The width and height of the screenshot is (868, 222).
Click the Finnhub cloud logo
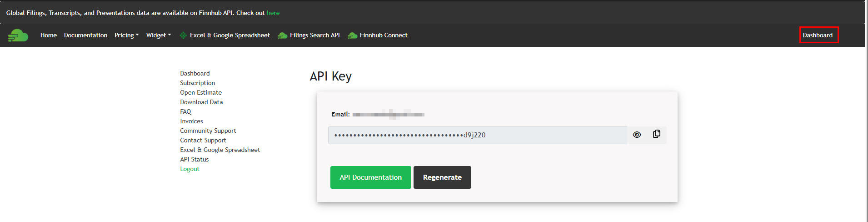coord(18,35)
